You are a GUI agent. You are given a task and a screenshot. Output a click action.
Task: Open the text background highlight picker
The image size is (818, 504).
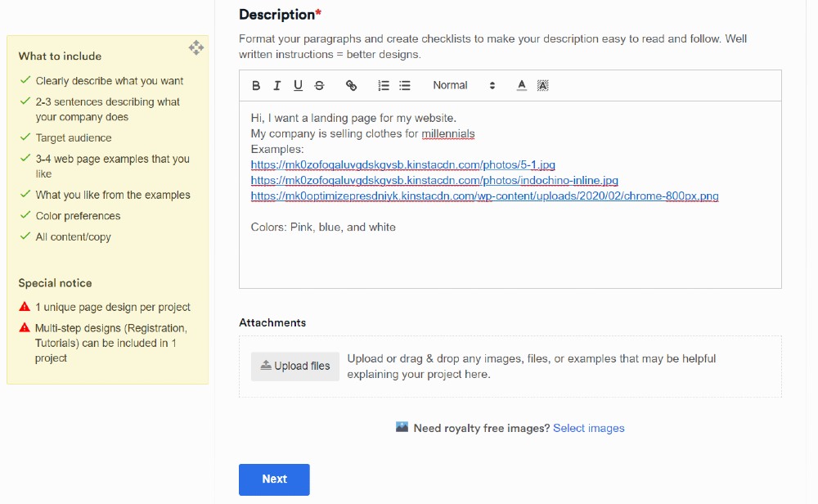[542, 86]
